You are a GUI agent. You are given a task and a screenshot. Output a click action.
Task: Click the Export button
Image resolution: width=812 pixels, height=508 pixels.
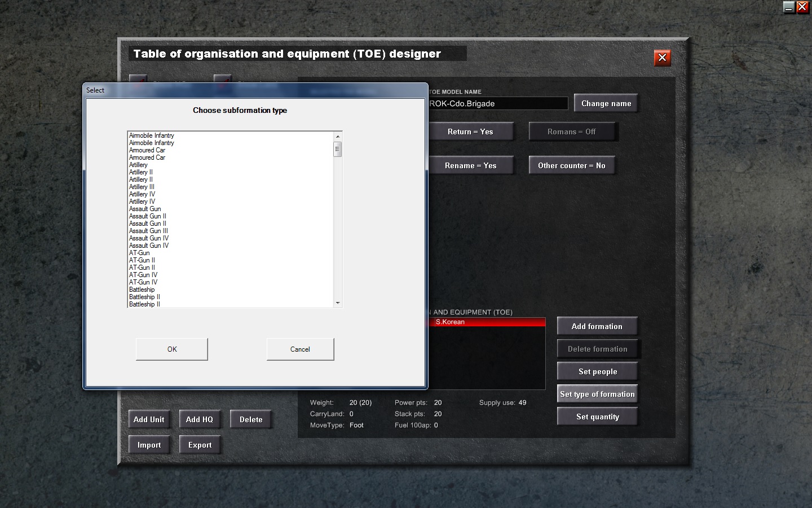tap(200, 445)
